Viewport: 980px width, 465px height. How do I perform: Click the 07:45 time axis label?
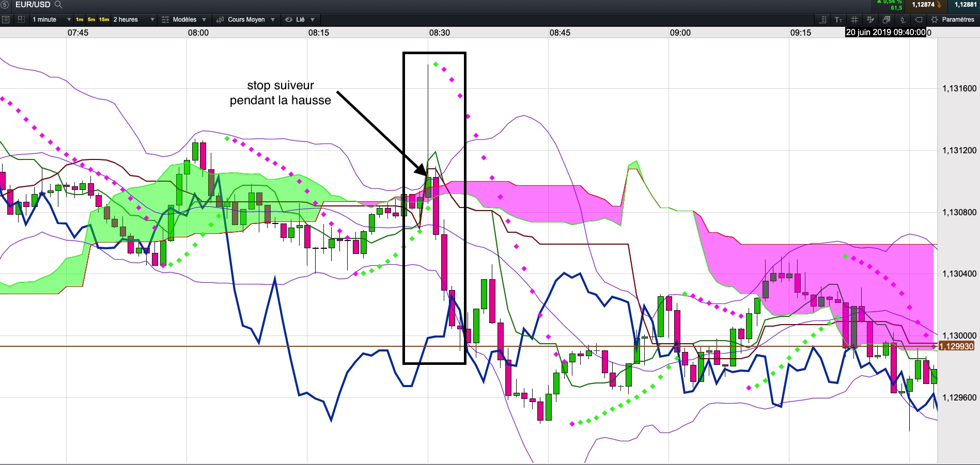78,33
